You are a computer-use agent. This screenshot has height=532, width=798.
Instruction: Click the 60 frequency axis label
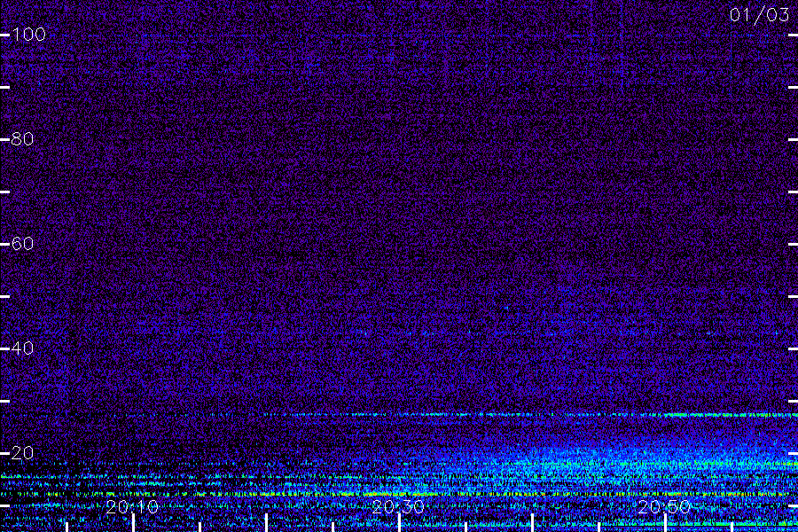[x=22, y=243]
